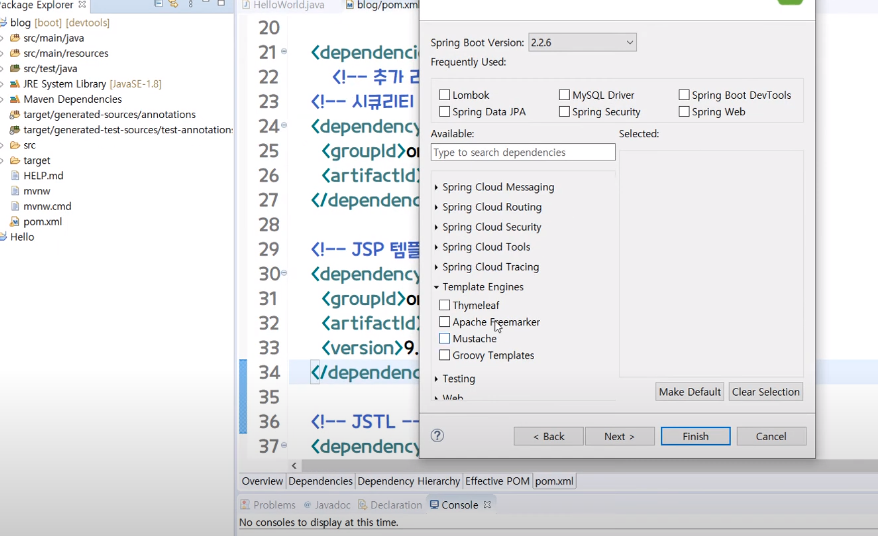Viewport: 878px width, 536px height.
Task: Show the Effective POM tab
Action: click(x=497, y=481)
